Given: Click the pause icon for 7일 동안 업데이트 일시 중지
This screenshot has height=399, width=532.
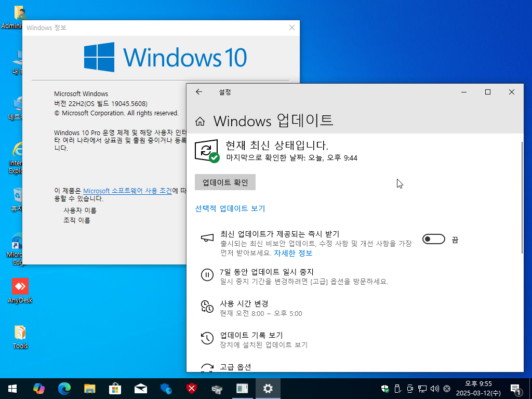Looking at the screenshot, I should pyautogui.click(x=207, y=274).
